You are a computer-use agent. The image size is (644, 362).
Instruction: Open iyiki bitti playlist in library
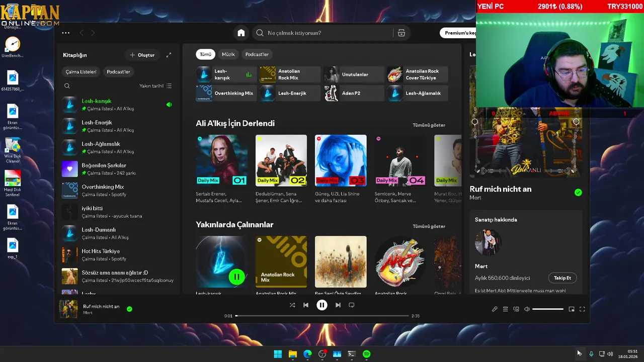[118, 212]
